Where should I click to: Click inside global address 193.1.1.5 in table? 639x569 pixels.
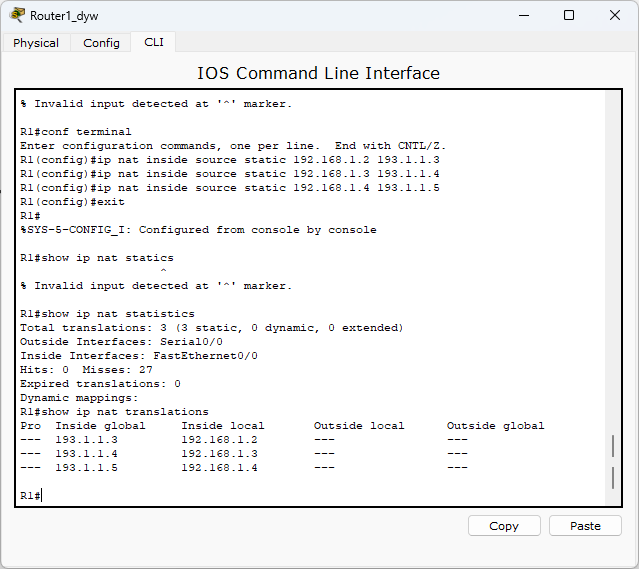coord(86,468)
